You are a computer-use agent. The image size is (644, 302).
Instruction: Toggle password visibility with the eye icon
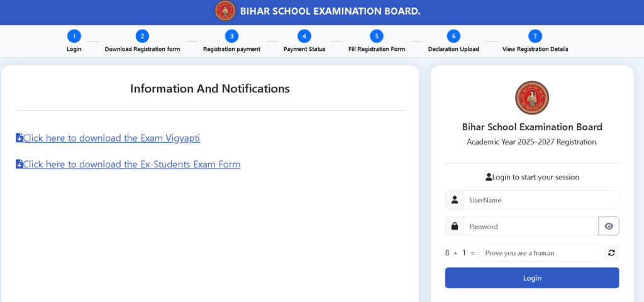(609, 226)
